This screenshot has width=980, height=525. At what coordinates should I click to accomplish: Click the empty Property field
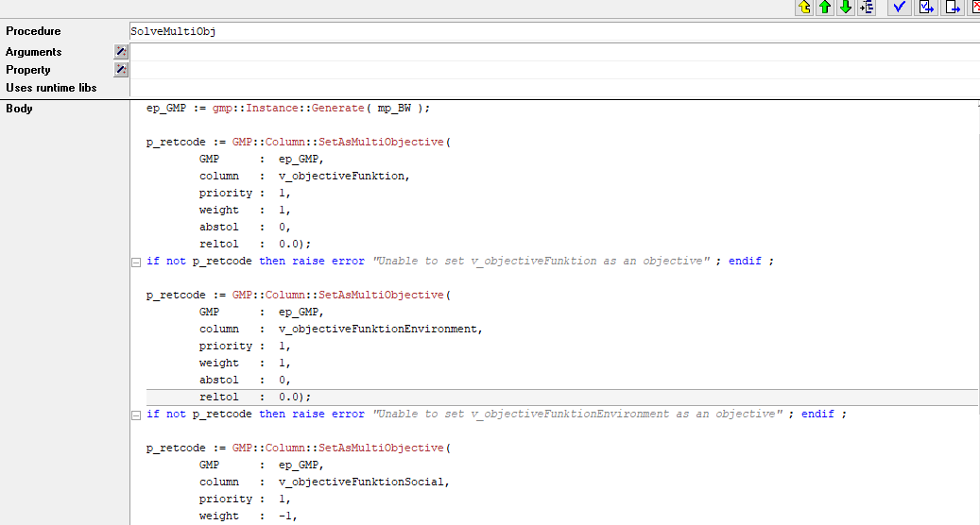[x=554, y=70]
